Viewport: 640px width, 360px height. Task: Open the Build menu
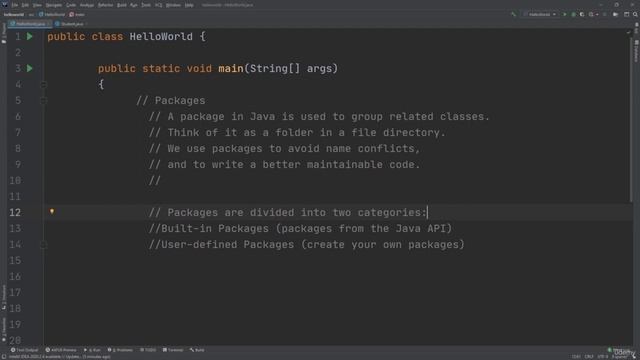(x=122, y=5)
